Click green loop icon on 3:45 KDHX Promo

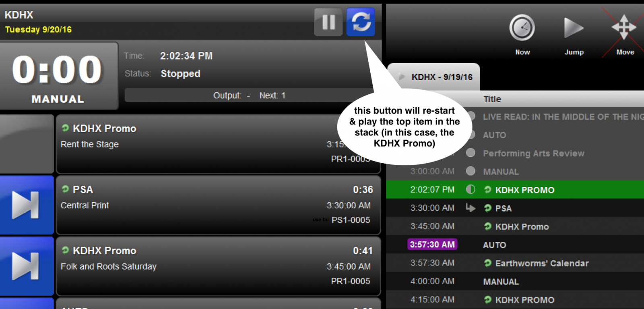click(488, 226)
